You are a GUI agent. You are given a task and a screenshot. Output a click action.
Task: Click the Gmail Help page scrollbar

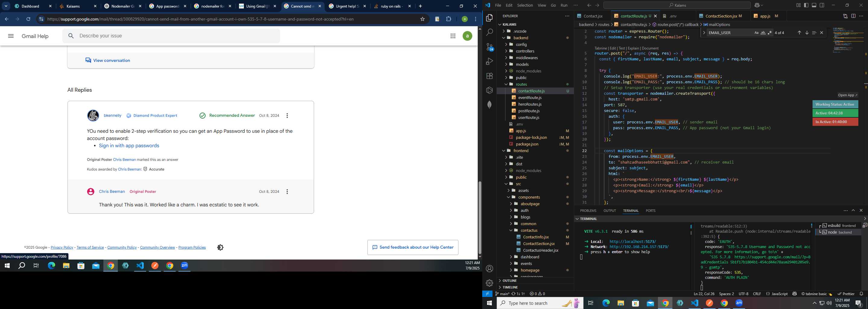(480, 218)
